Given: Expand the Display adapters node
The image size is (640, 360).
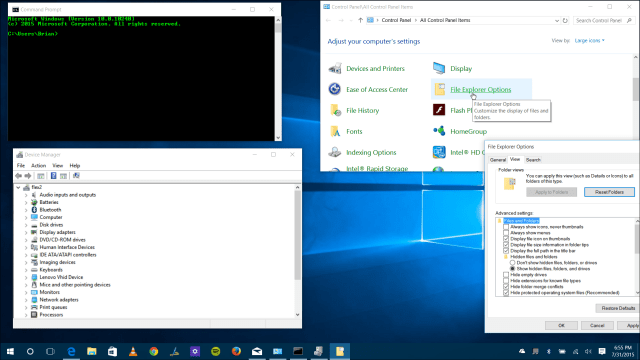Looking at the screenshot, I should (26, 232).
